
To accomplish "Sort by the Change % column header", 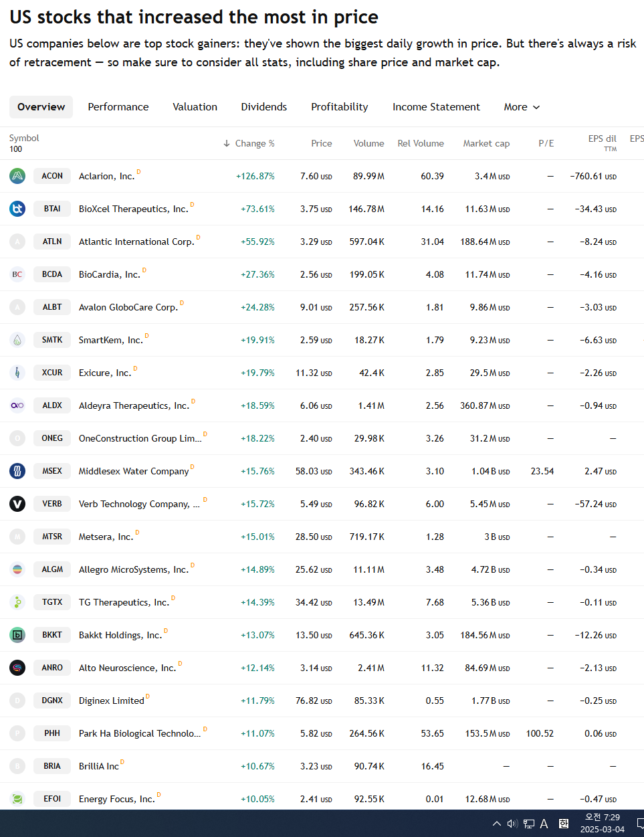I will [x=249, y=143].
